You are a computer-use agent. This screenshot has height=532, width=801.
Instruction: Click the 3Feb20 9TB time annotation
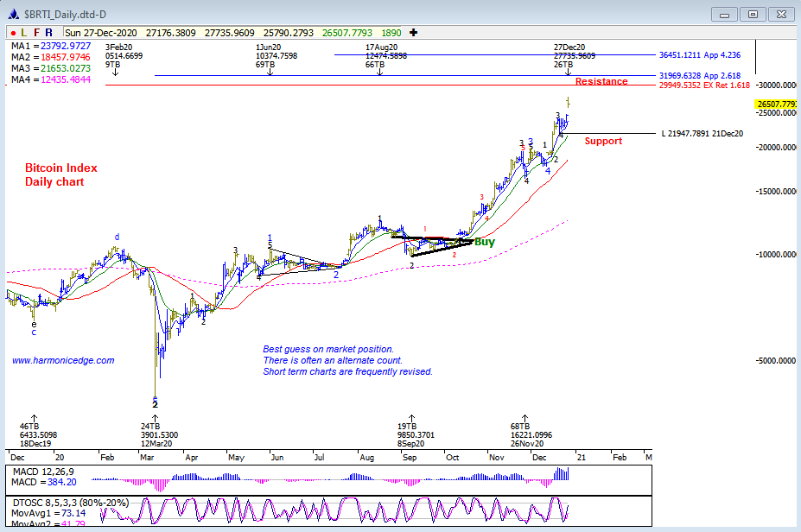pyautogui.click(x=124, y=56)
